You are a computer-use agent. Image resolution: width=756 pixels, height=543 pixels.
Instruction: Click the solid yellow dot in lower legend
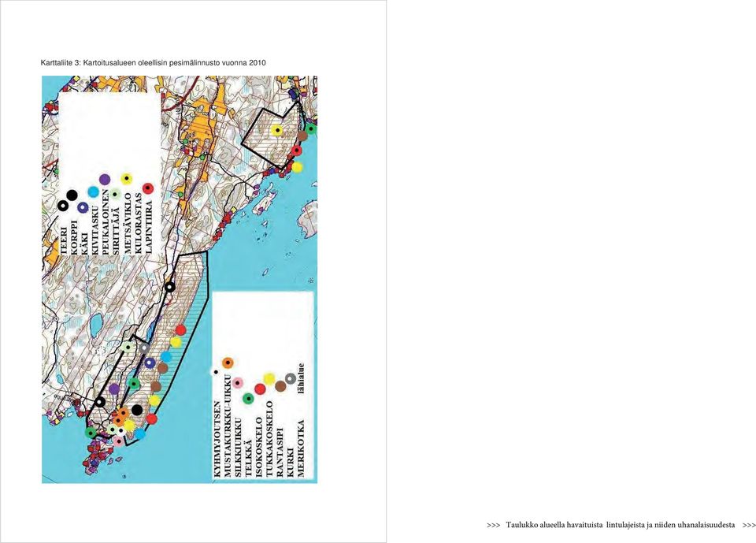pos(269,379)
